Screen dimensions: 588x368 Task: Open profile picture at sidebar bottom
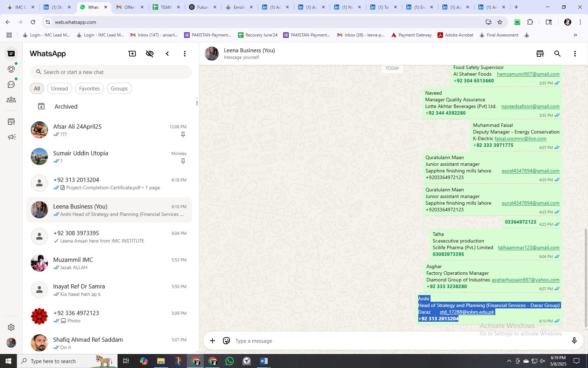11,343
